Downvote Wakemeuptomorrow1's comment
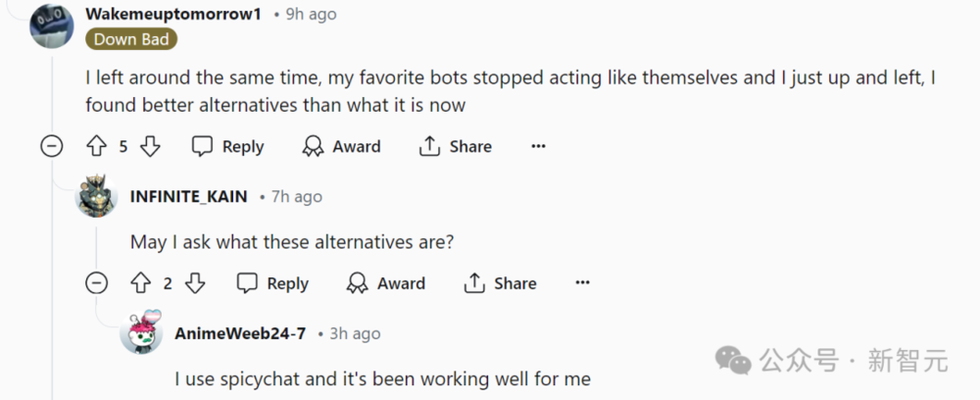980x400 pixels. (x=150, y=147)
